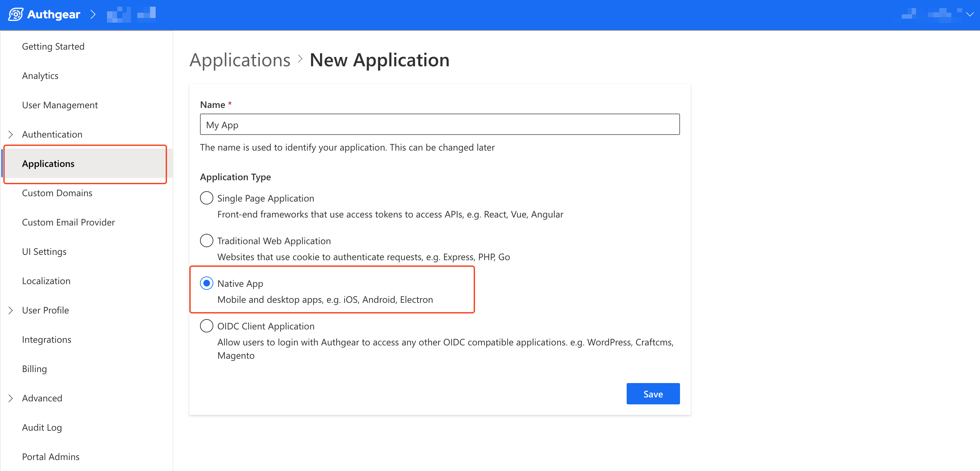Open Getting Started in the sidebar

coord(53,46)
